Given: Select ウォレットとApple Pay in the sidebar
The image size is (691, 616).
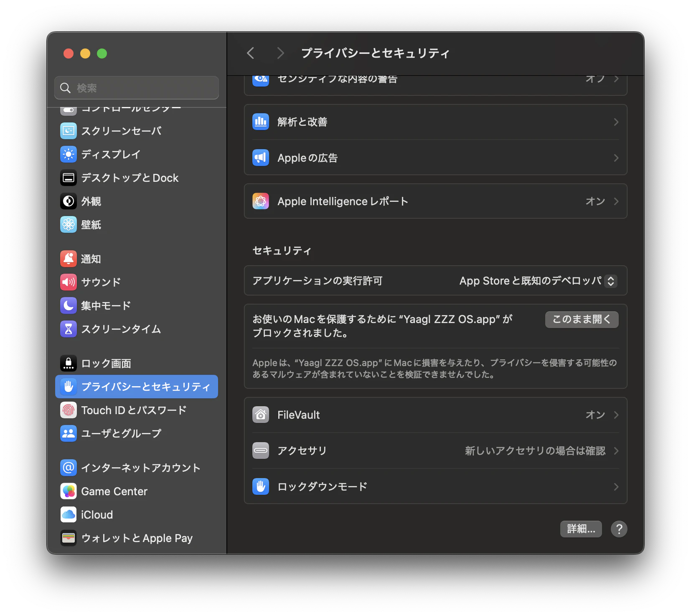Looking at the screenshot, I should pos(137,538).
